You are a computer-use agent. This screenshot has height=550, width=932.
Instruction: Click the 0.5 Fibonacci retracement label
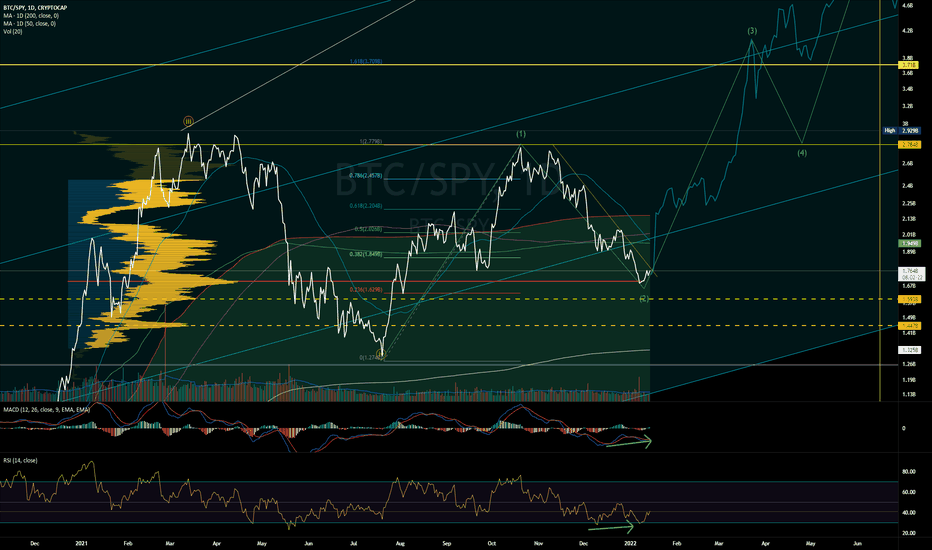click(368, 229)
